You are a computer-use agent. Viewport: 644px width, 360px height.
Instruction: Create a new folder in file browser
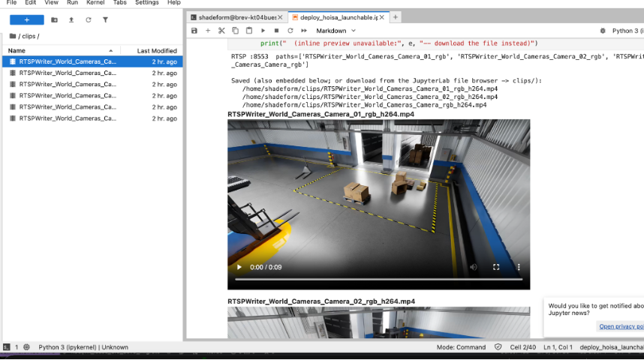tap(54, 19)
